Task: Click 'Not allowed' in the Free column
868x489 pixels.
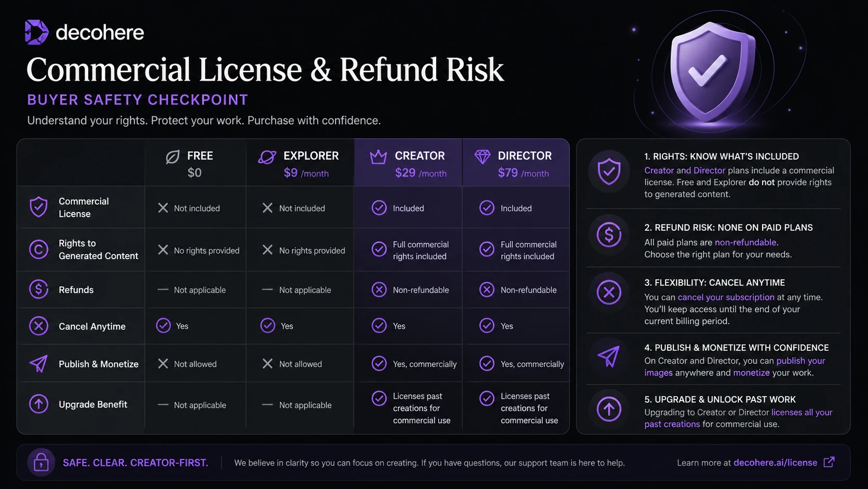Action: point(195,364)
